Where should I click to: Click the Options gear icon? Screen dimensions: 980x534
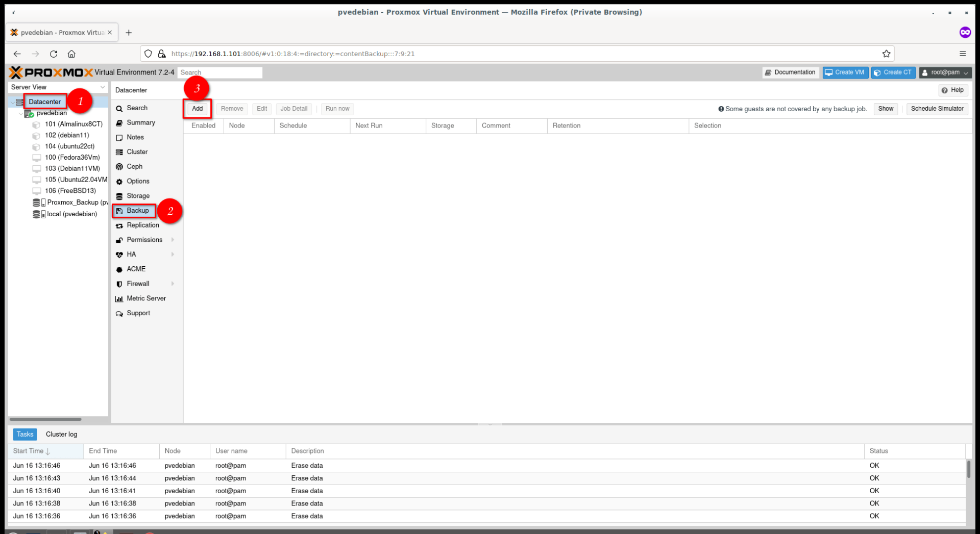pyautogui.click(x=119, y=182)
